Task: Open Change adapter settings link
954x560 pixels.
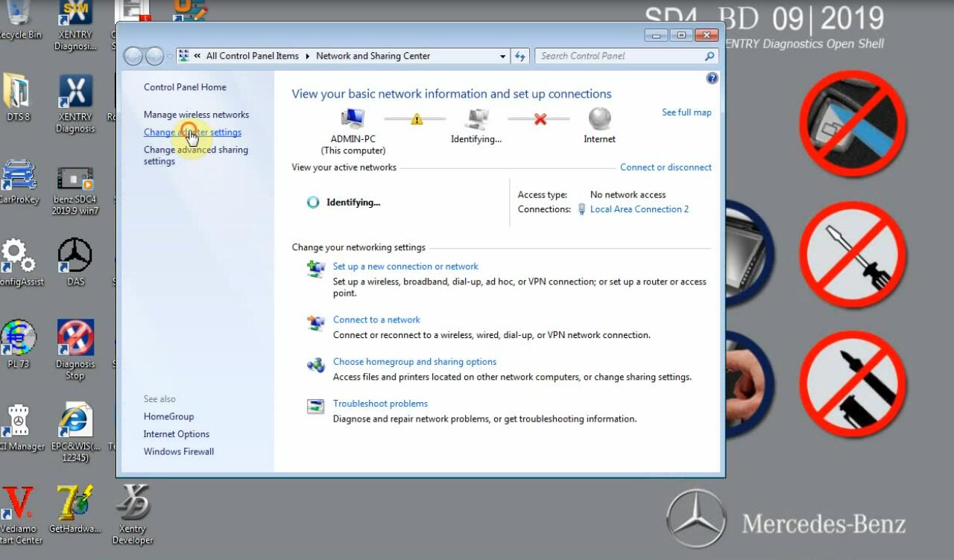Action: 192,133
